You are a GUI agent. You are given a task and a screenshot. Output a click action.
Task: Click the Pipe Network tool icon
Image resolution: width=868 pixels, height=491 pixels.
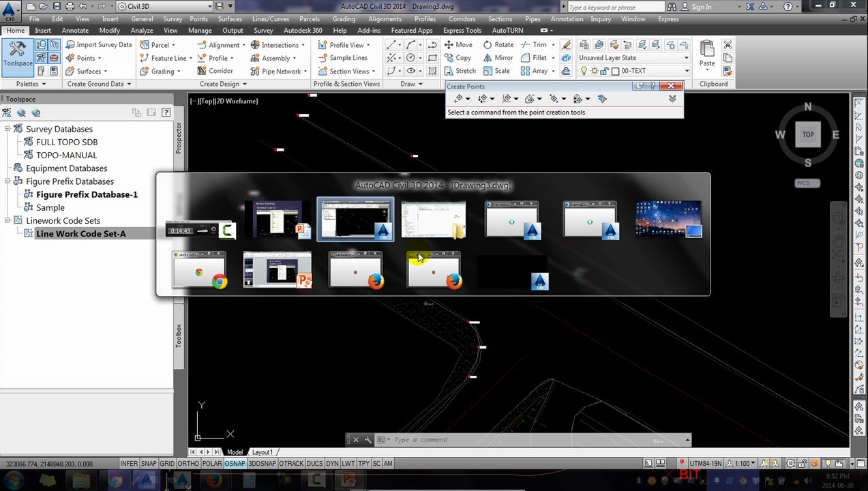254,71
